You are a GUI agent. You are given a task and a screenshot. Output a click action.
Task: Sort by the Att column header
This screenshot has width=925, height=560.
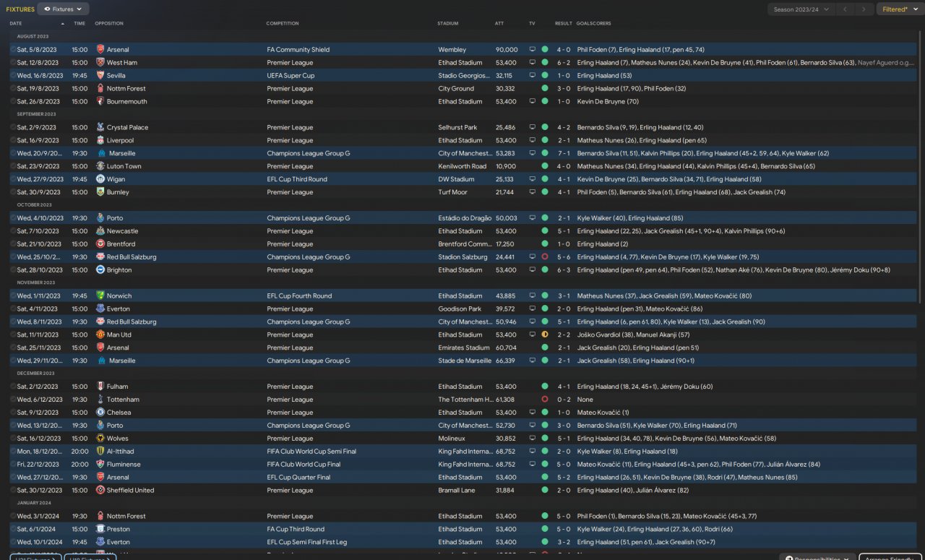pyautogui.click(x=499, y=24)
